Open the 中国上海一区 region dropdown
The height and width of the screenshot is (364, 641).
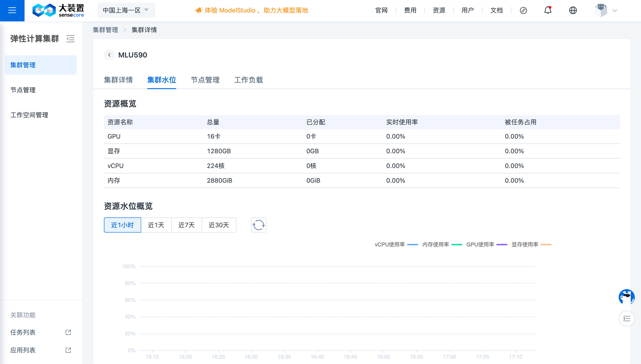click(x=126, y=10)
